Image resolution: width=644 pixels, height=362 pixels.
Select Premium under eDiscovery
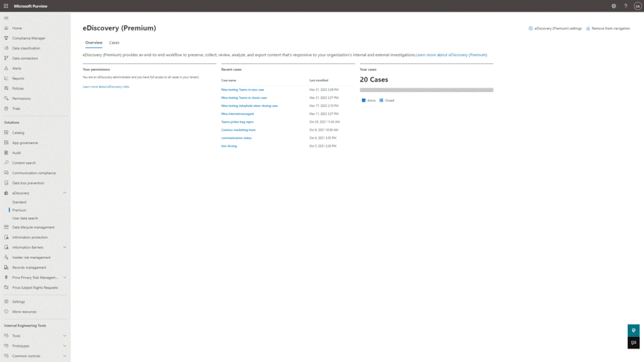[x=19, y=210]
